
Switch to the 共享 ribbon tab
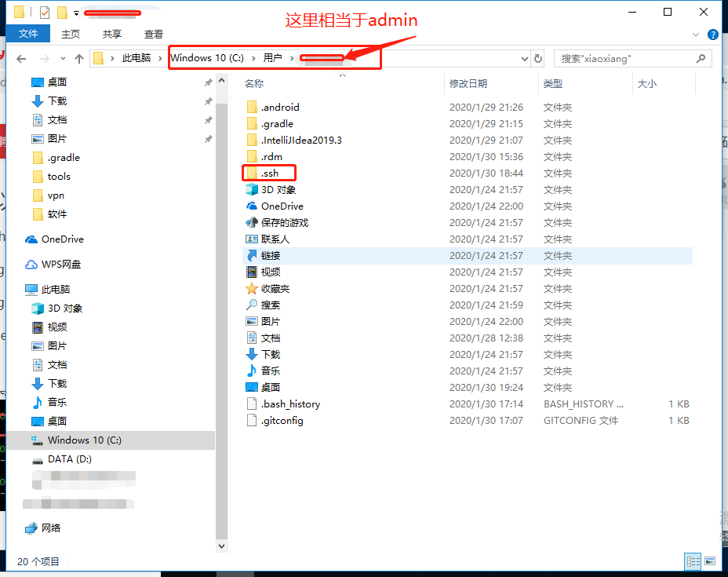click(112, 34)
